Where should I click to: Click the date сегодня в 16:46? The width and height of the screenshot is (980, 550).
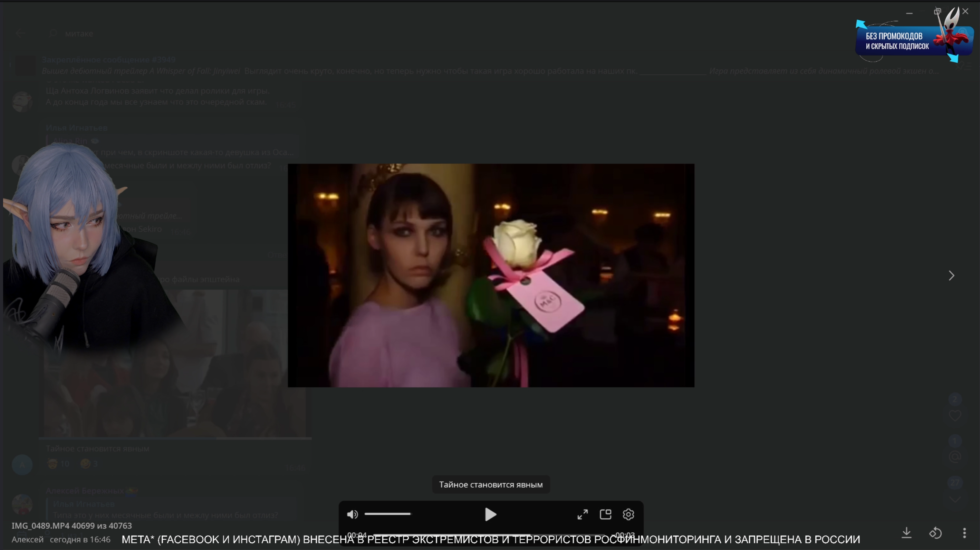coord(80,539)
